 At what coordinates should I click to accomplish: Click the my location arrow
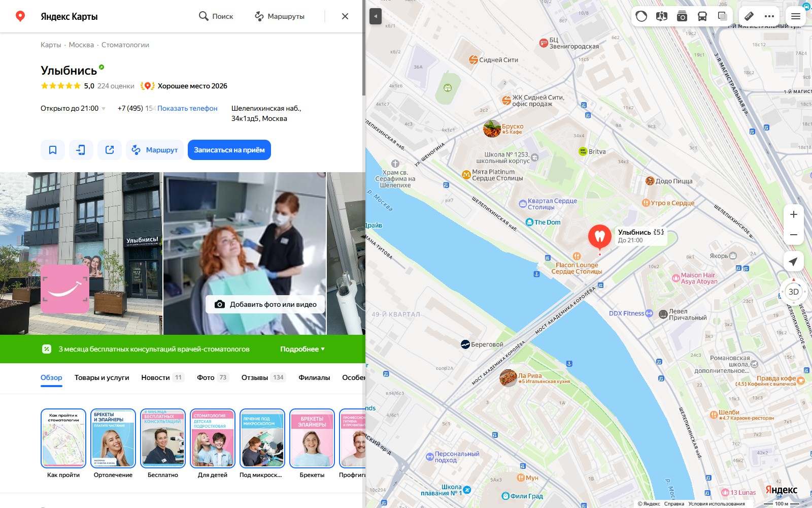[793, 262]
